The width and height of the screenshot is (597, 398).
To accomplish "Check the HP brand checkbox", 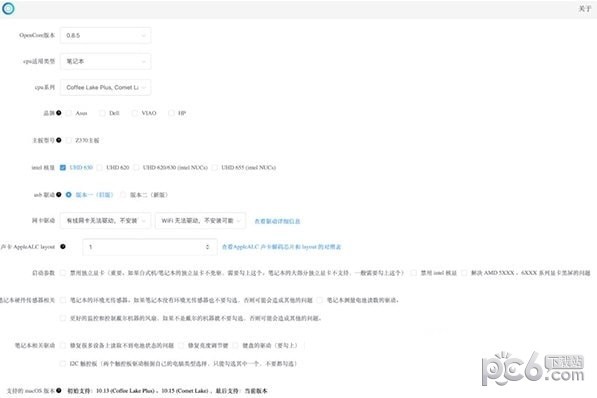I will 171,113.
